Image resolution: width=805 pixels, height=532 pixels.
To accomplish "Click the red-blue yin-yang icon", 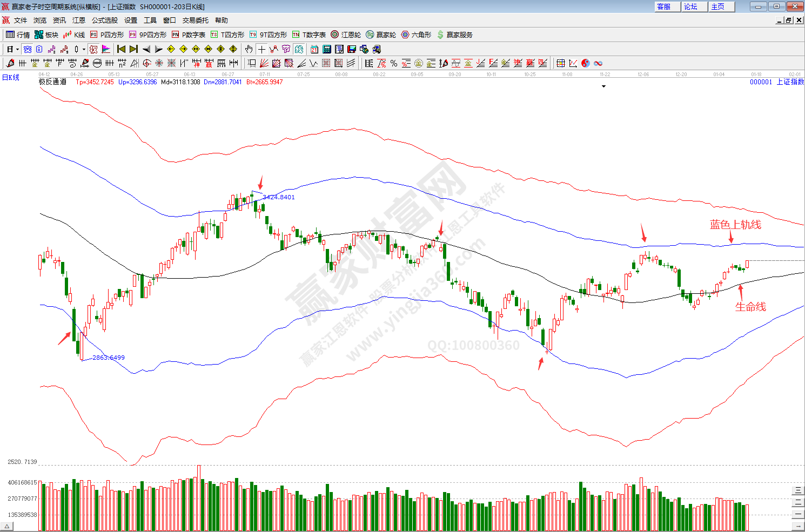I will tap(586, 63).
